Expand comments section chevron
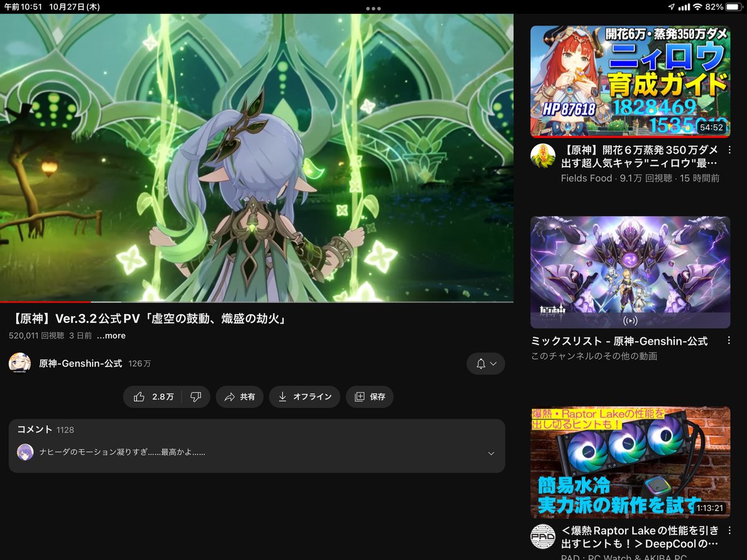 point(491,454)
